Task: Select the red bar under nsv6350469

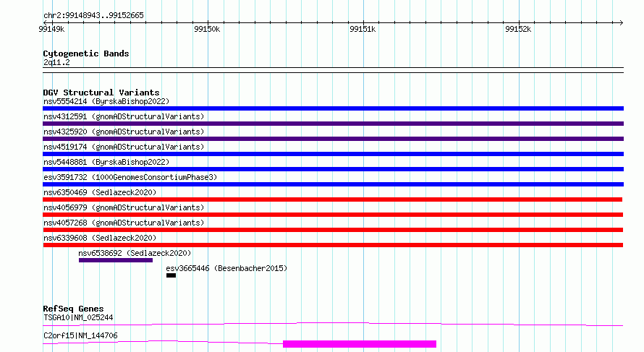Action: [x=332, y=199]
